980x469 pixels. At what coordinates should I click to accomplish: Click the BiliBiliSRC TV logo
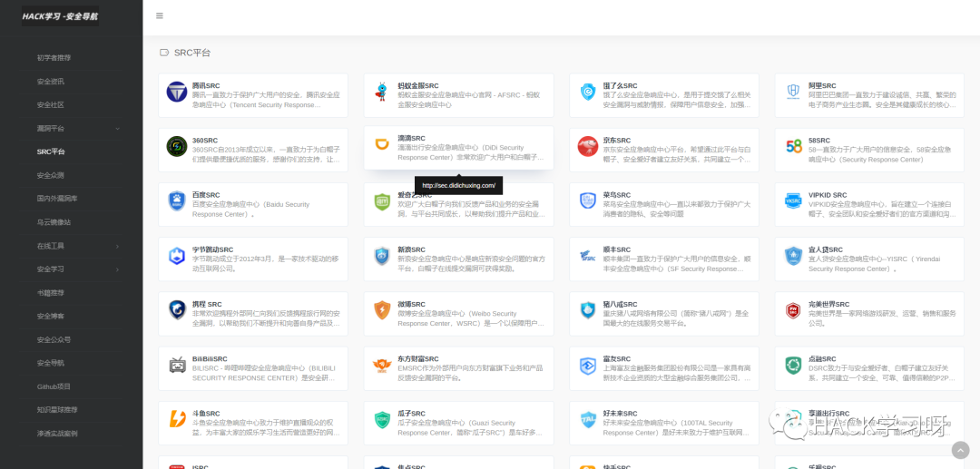click(177, 365)
